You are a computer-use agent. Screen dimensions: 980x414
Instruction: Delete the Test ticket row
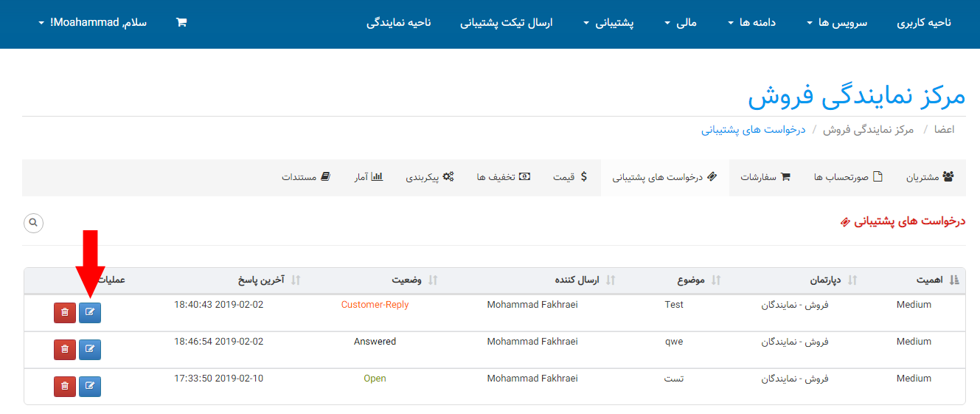coord(65,313)
